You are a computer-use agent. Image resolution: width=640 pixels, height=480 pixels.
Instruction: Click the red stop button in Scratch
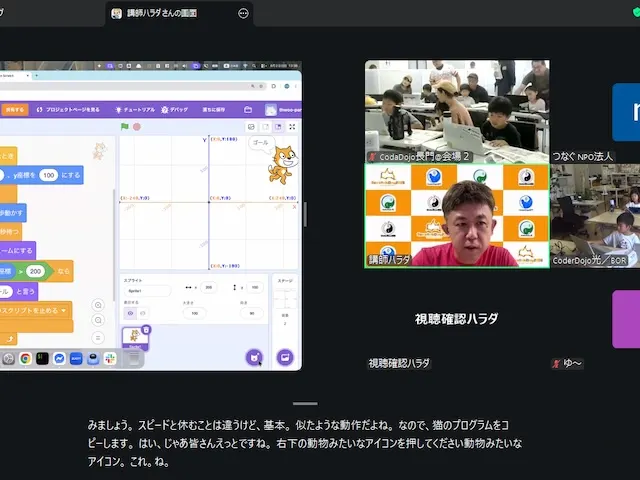(x=137, y=127)
